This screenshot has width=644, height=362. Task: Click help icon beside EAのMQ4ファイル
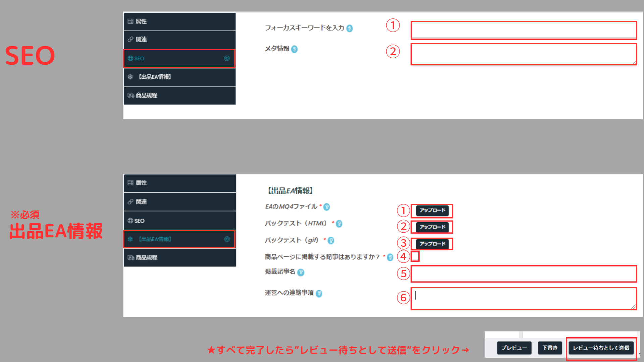[x=327, y=207]
